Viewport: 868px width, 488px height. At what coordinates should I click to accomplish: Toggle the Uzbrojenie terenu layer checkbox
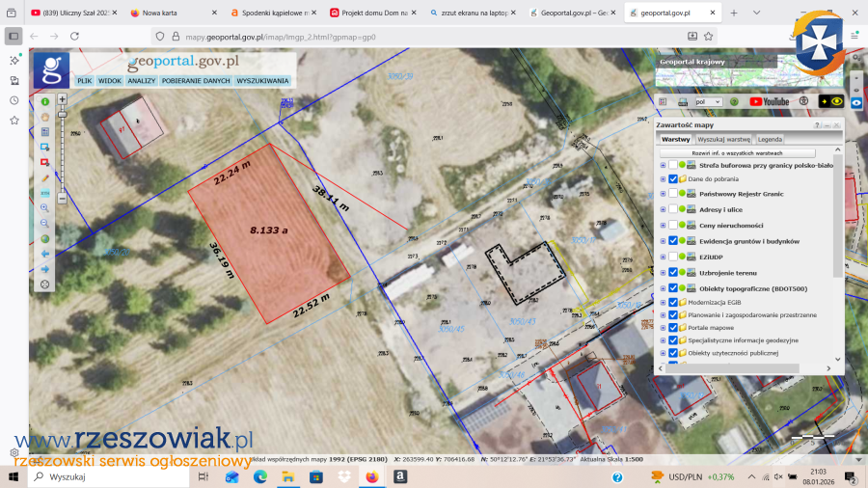(x=673, y=273)
